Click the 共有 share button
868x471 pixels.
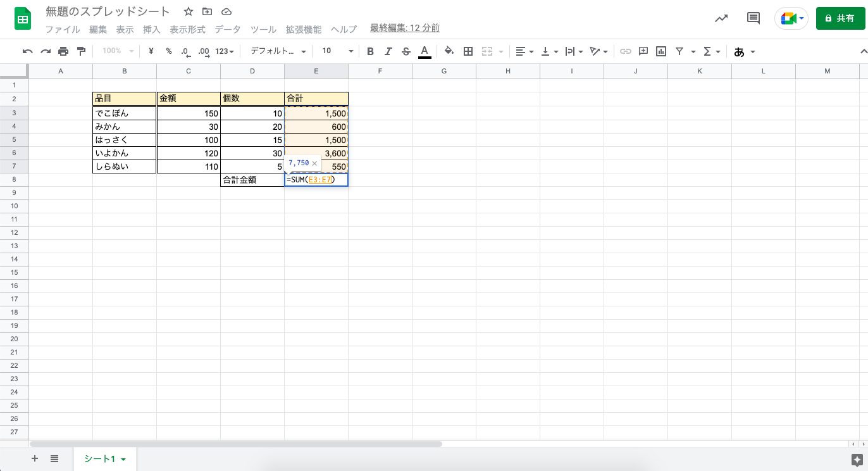[x=841, y=18]
